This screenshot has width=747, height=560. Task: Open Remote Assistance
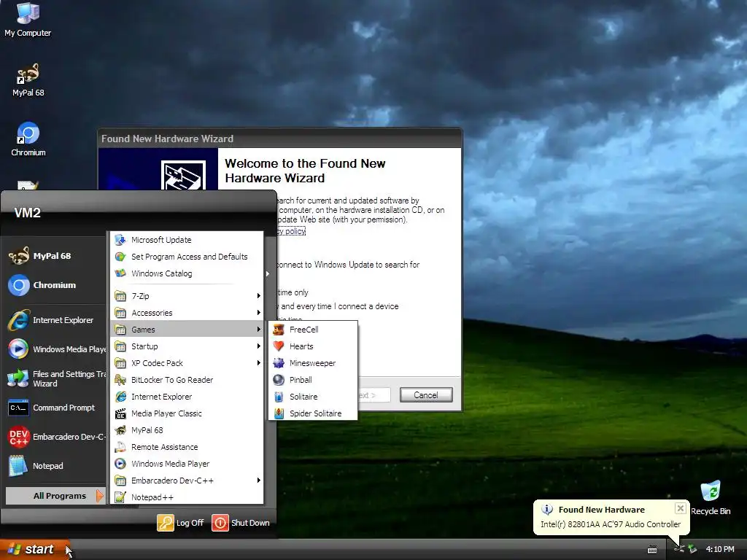point(187,447)
